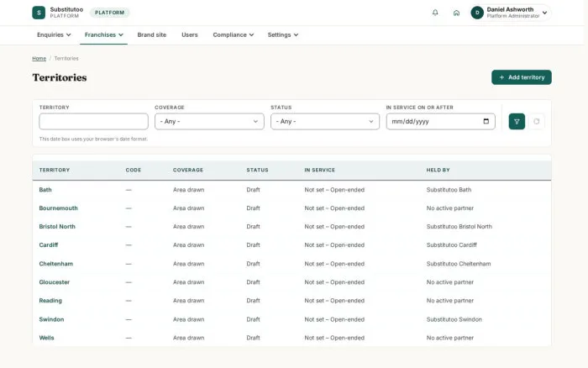This screenshot has width=588, height=368.
Task: Click the Territories breadcrumb text
Action: (x=66, y=59)
